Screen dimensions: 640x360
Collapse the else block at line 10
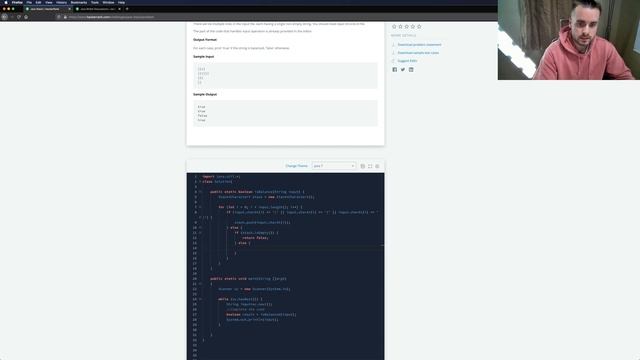pos(200,228)
